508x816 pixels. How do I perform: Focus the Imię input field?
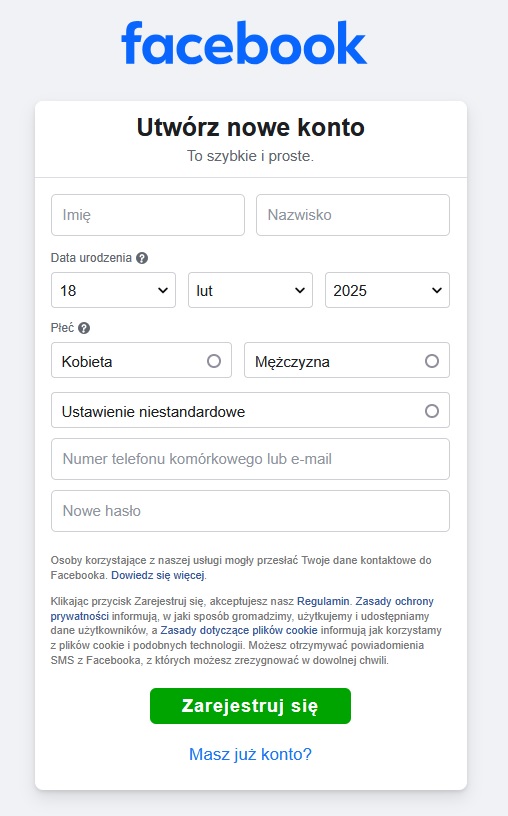coord(148,215)
